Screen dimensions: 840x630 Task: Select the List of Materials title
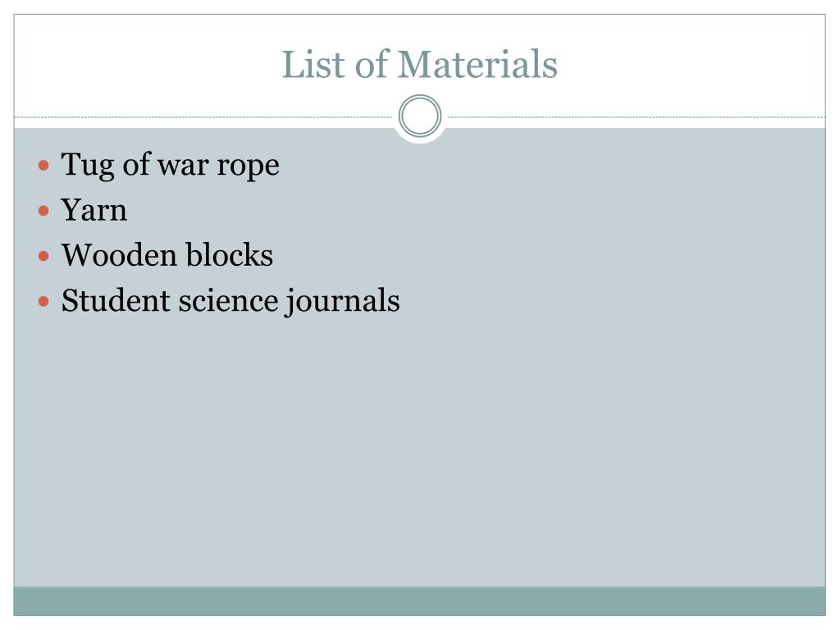click(420, 65)
